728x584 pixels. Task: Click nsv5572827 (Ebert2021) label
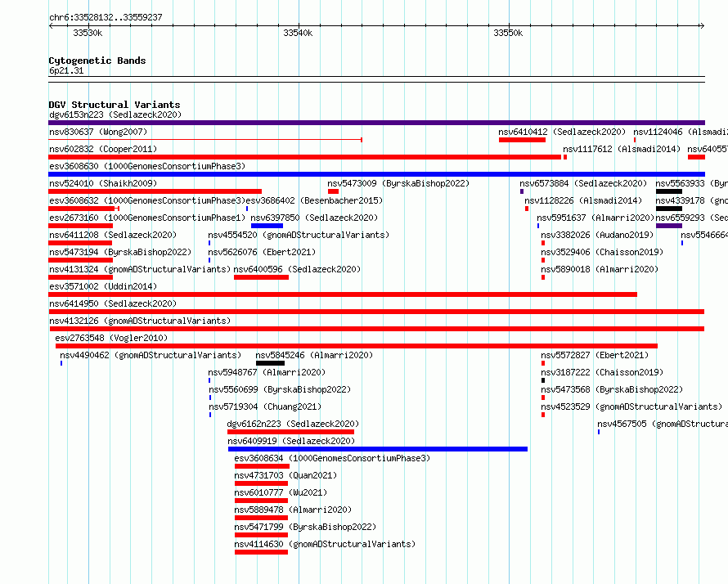tap(595, 355)
